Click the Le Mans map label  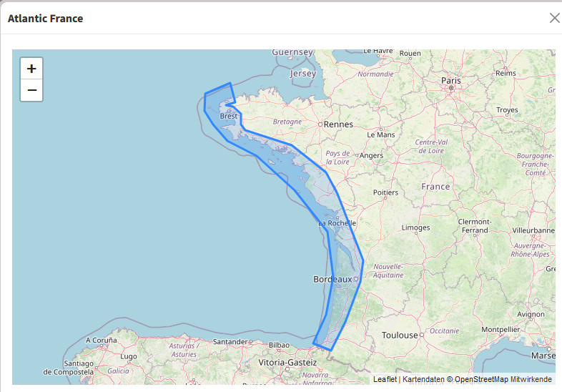point(380,134)
